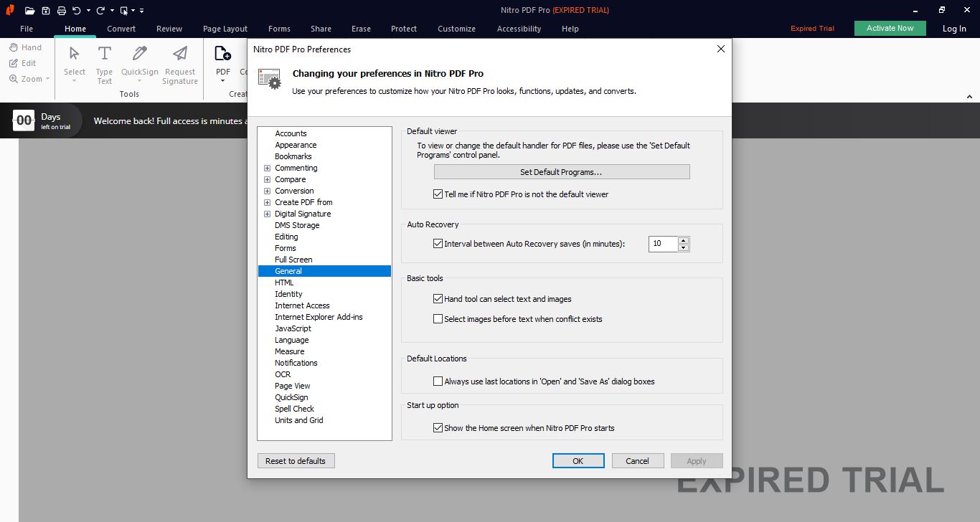Expand the Commenting category in tree
980x522 pixels.
tap(267, 168)
